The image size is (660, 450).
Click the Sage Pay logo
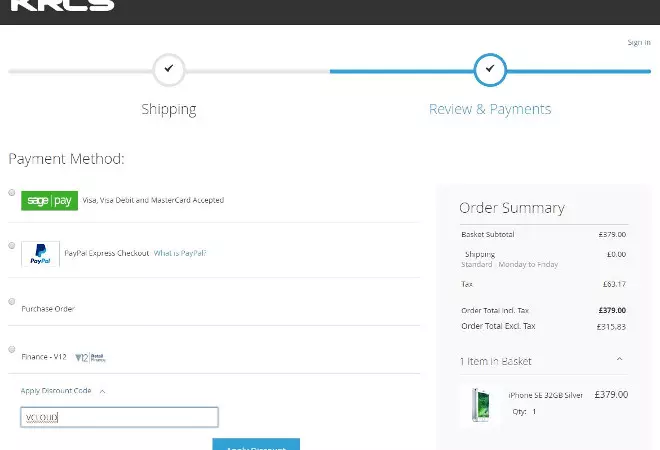(x=49, y=200)
